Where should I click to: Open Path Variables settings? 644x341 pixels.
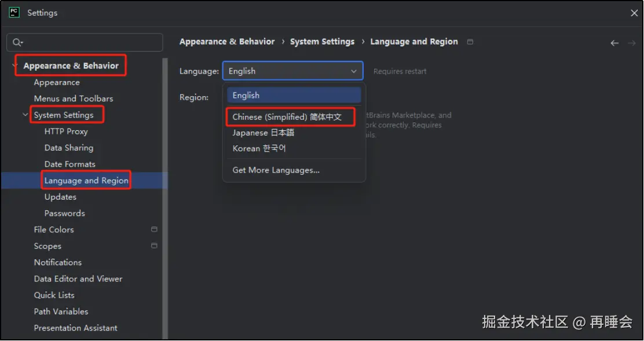click(61, 311)
